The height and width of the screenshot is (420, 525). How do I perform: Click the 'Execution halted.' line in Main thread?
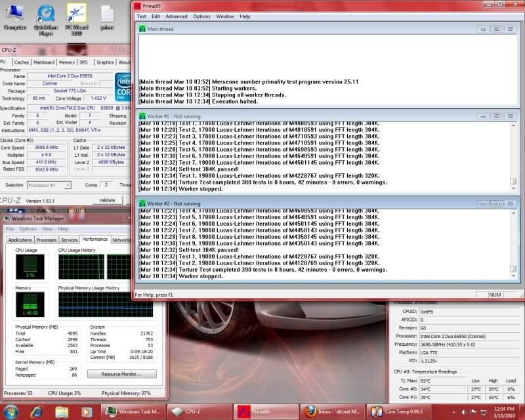tap(199, 102)
